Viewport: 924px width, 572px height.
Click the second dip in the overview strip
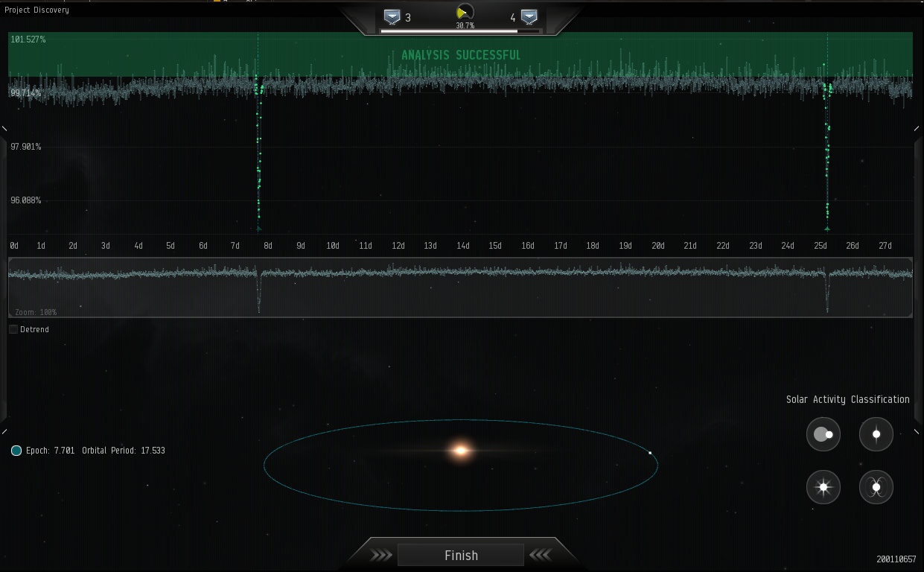(x=827, y=292)
